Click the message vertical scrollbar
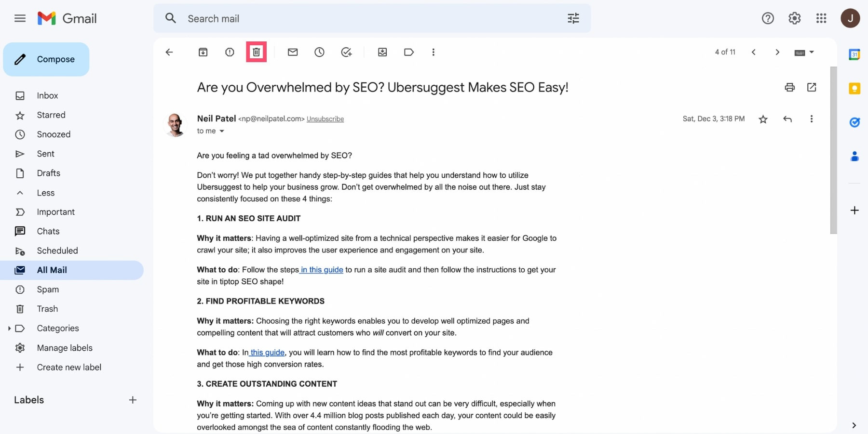The height and width of the screenshot is (434, 868). tap(833, 150)
